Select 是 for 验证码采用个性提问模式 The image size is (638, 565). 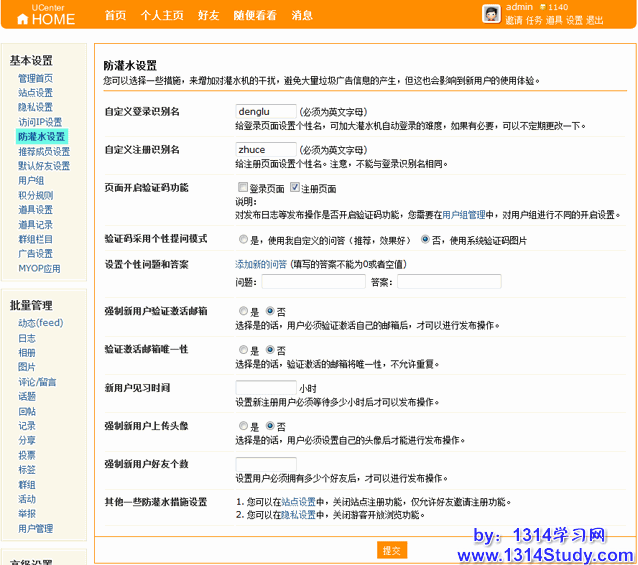243,240
